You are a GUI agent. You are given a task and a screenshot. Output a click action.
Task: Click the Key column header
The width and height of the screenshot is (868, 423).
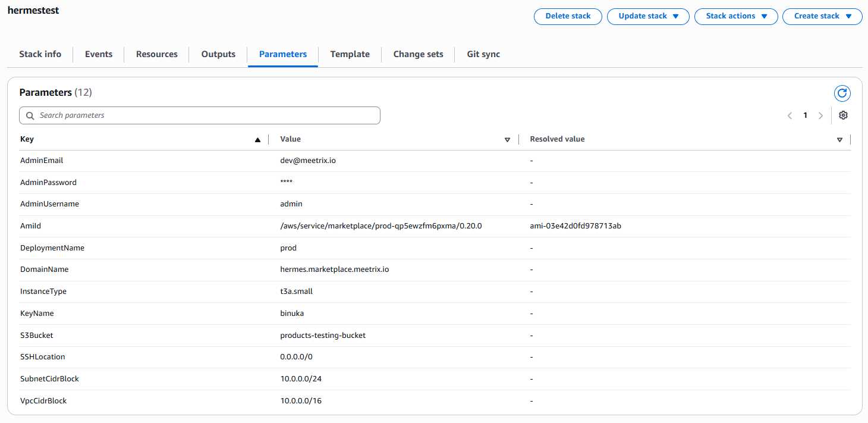(x=27, y=139)
